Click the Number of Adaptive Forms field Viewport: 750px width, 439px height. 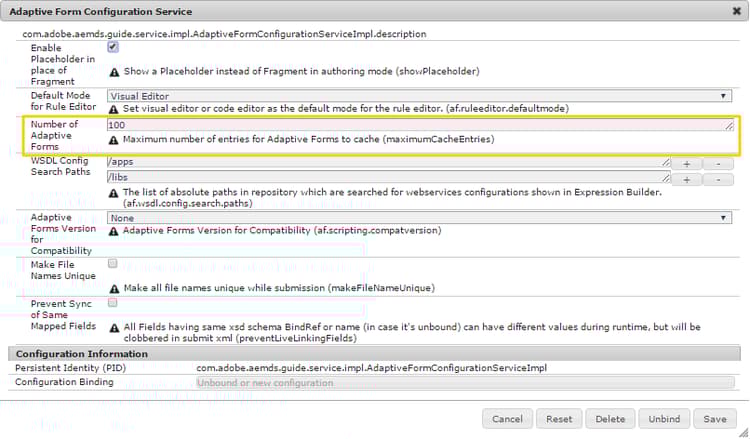click(x=420, y=125)
